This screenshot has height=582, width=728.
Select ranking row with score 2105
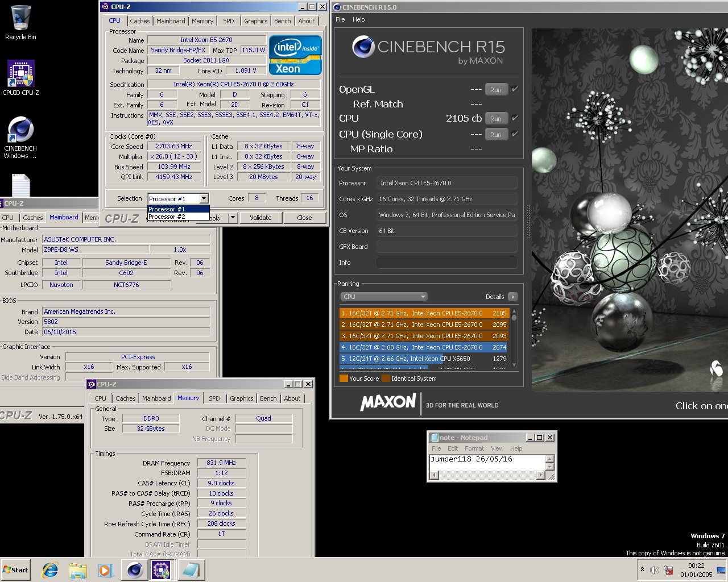coord(424,313)
